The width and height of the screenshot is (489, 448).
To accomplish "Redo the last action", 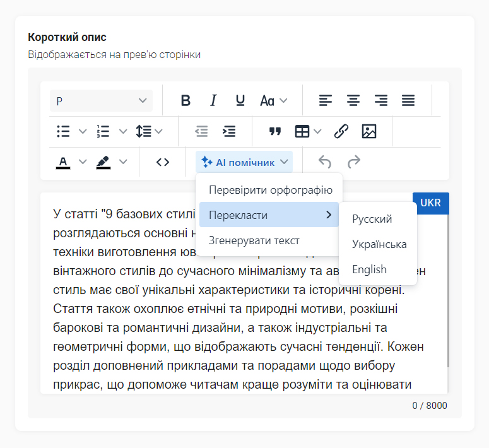I will pos(354,162).
